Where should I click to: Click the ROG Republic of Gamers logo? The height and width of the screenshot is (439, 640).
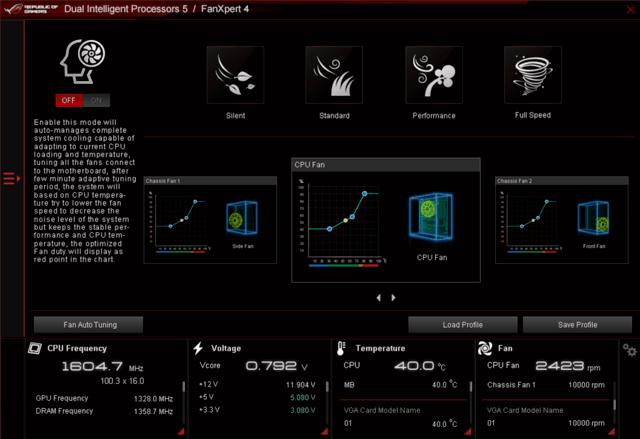click(x=31, y=9)
